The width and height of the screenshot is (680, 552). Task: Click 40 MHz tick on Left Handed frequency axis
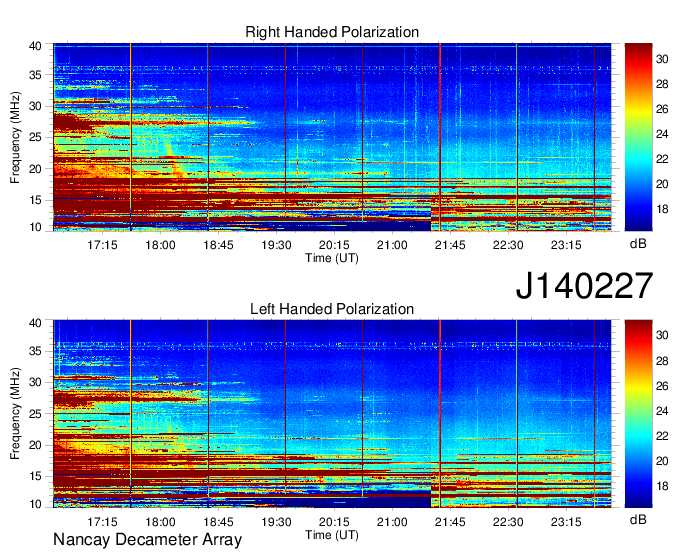tap(36, 323)
